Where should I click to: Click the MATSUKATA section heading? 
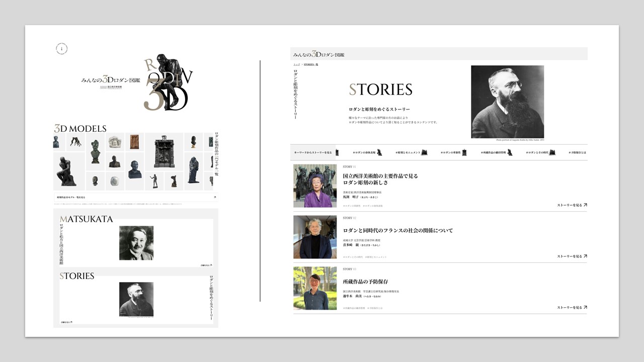(87, 219)
